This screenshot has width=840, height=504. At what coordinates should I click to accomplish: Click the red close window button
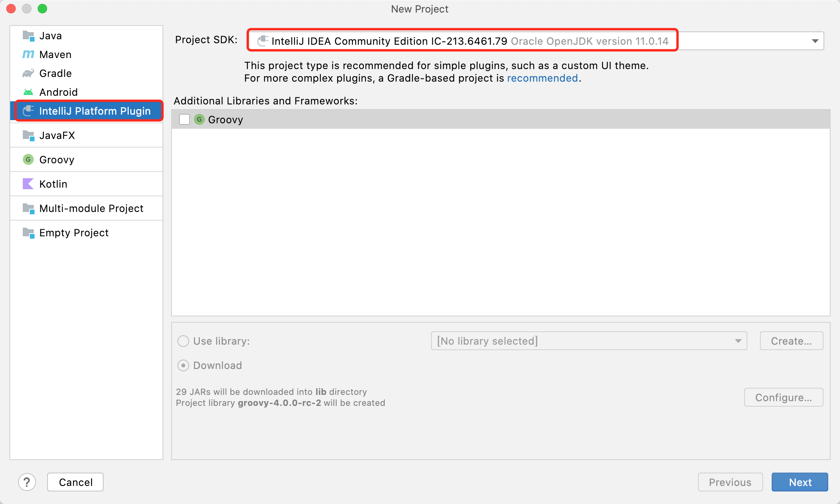[11, 9]
